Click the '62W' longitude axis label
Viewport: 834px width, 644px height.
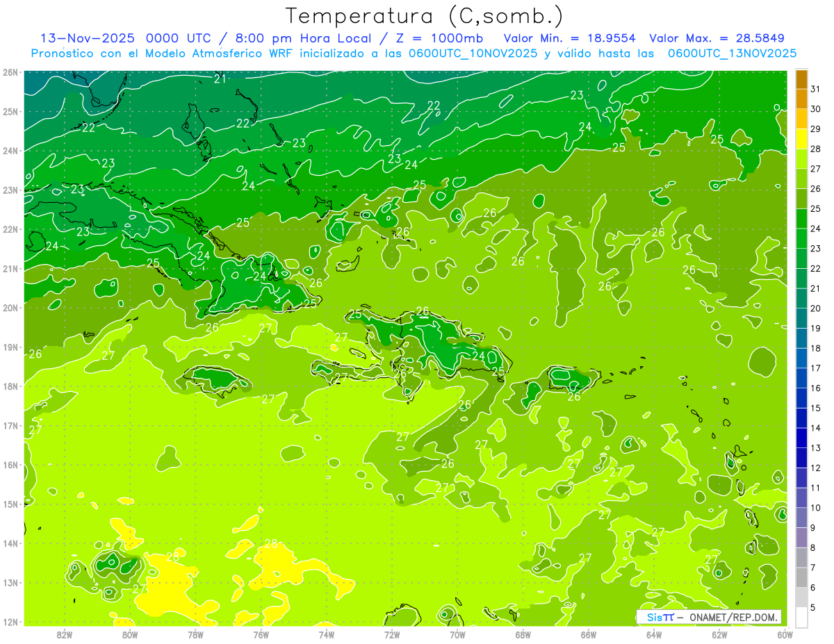click(x=719, y=634)
